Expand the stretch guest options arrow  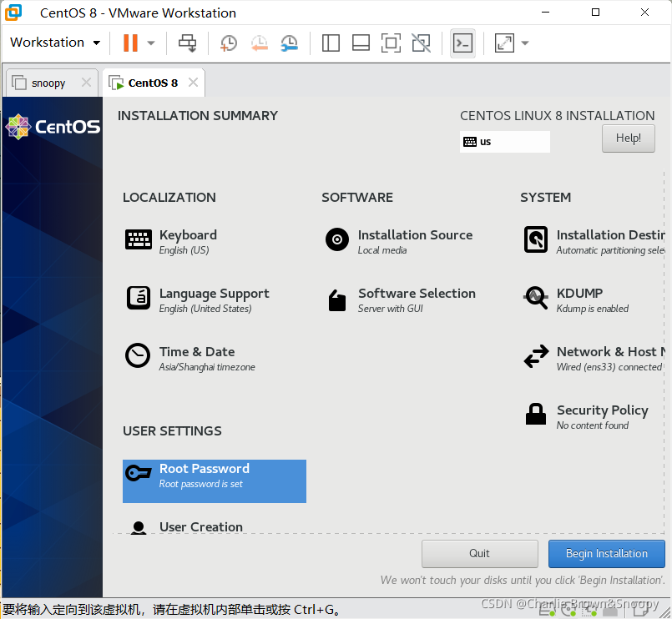pos(525,43)
